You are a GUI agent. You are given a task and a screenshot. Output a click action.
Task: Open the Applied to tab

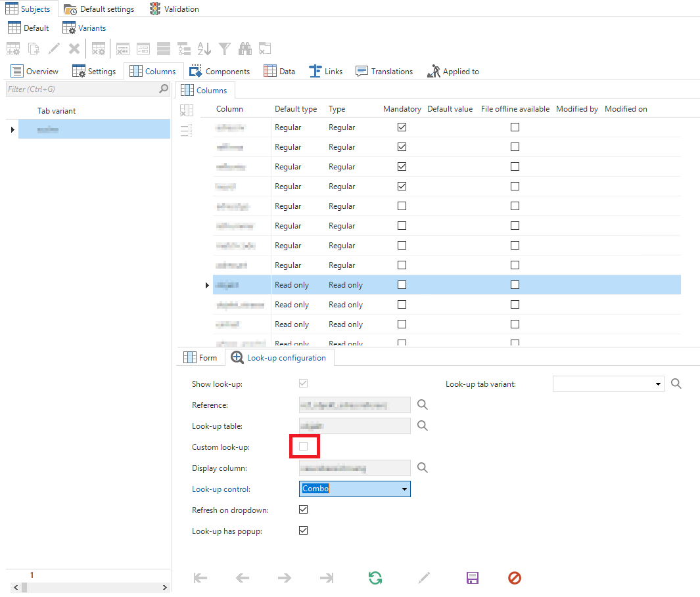pyautogui.click(x=453, y=72)
